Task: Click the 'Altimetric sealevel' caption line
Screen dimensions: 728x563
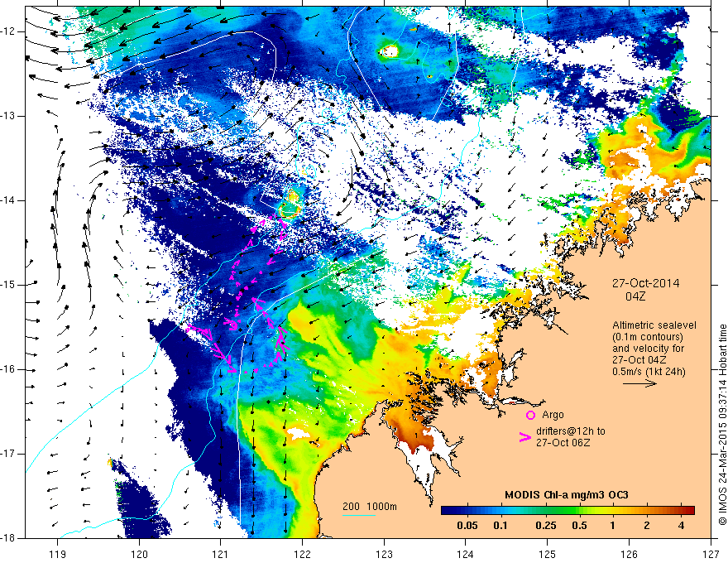Action: [654, 325]
